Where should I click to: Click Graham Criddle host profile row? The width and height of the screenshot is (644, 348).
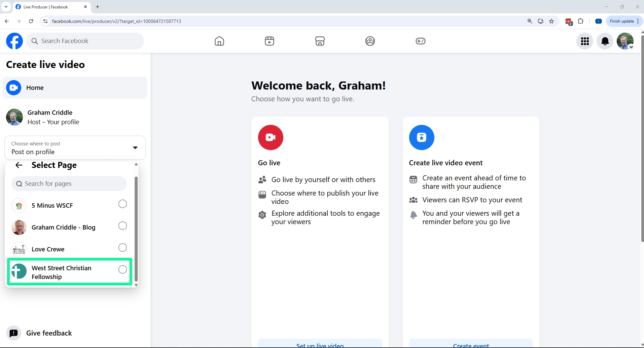coord(75,117)
